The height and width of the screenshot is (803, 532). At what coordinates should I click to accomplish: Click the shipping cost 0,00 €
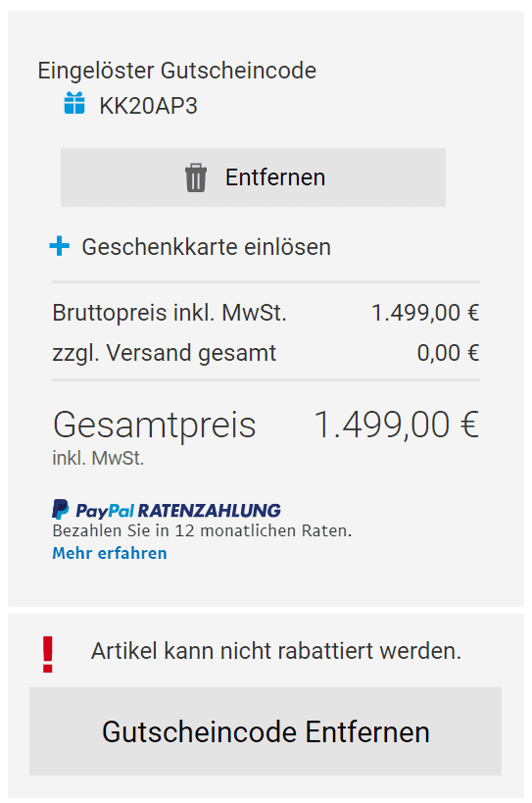click(448, 353)
